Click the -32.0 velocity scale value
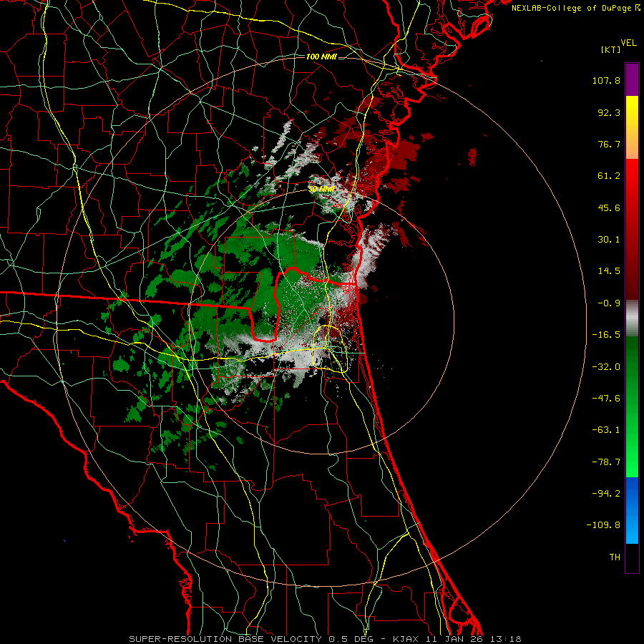Viewport: 644px width, 644px height. point(606,367)
